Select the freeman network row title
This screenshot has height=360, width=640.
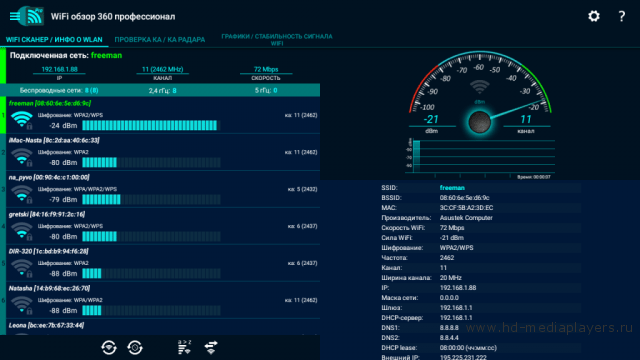(x=50, y=103)
